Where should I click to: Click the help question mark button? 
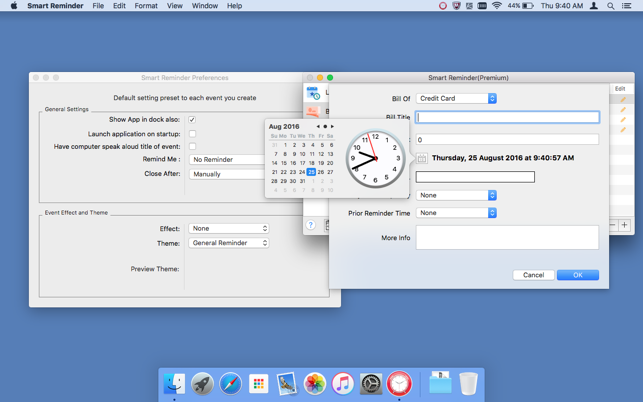pyautogui.click(x=311, y=225)
